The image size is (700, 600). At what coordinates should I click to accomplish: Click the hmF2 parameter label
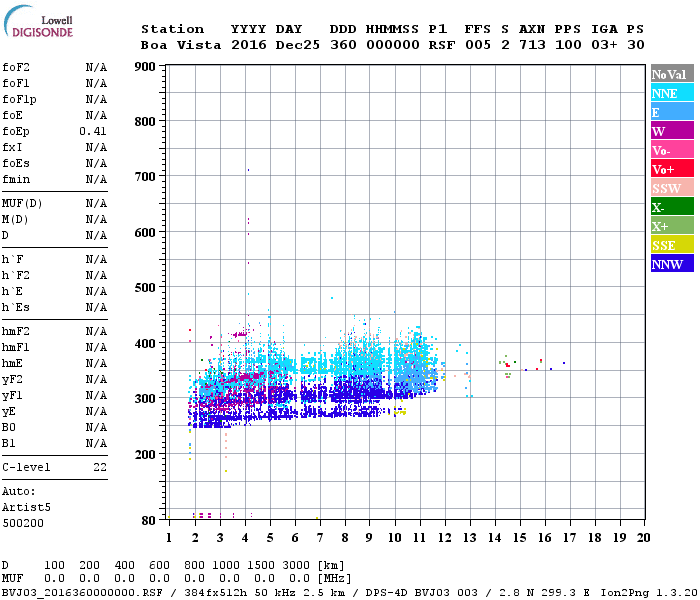click(16, 332)
